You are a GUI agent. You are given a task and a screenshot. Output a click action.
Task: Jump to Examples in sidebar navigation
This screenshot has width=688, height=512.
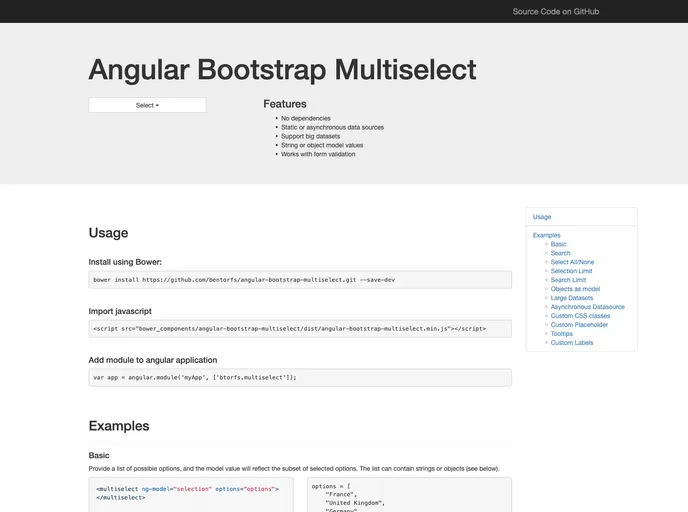click(546, 235)
